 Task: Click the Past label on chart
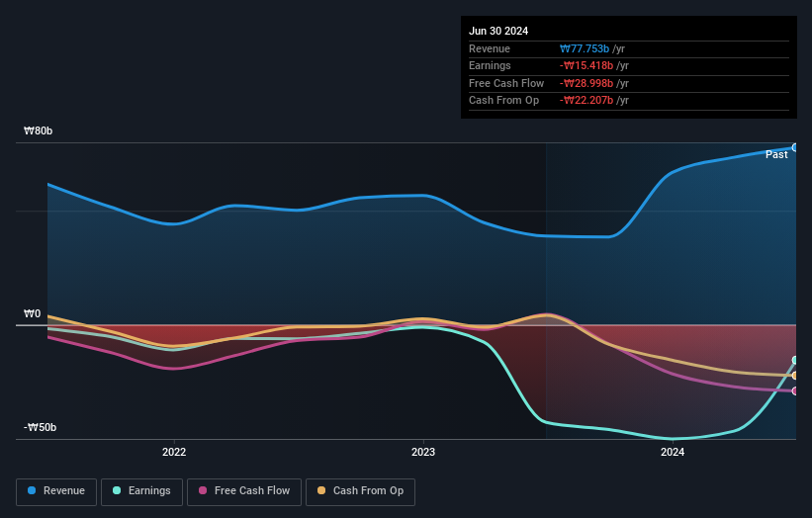pyautogui.click(x=776, y=155)
